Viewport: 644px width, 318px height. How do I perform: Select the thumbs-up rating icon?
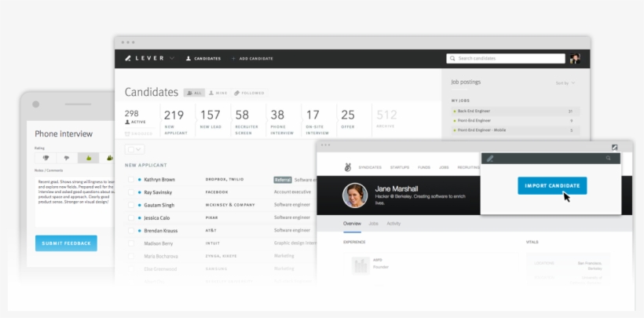coord(88,158)
